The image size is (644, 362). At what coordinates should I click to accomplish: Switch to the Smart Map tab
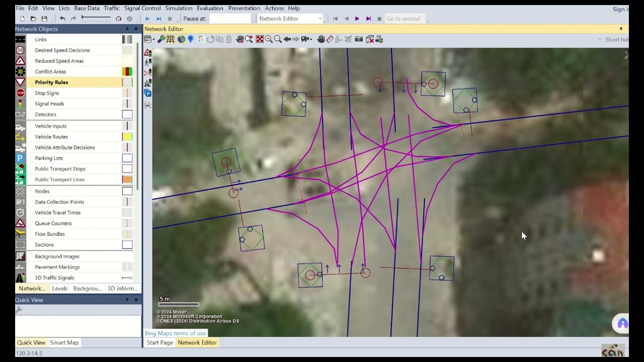[x=64, y=342]
